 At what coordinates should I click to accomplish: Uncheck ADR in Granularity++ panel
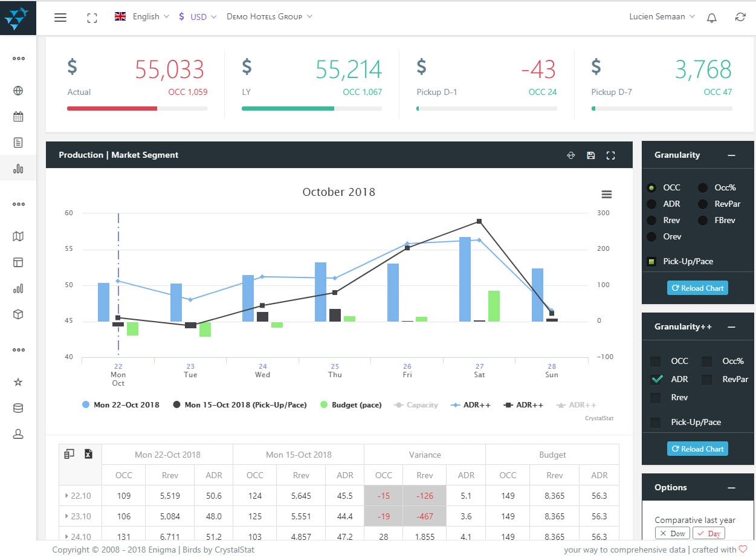(x=657, y=380)
